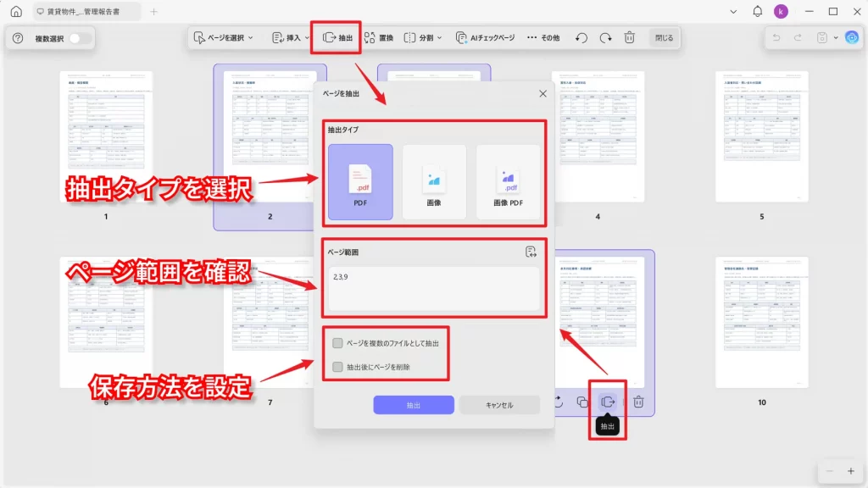The height and width of the screenshot is (488, 868).
Task: Open the 挿入 dropdown menu
Action: [x=291, y=37]
